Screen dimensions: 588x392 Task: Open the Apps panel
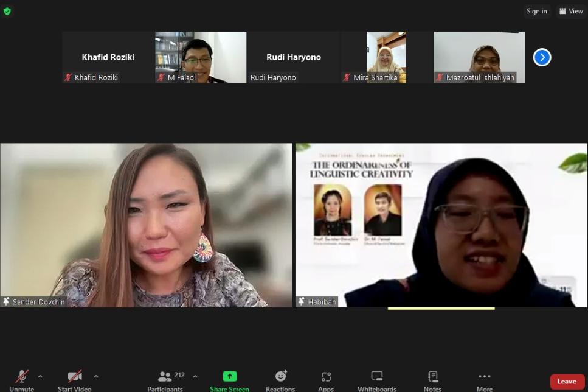coord(326,377)
